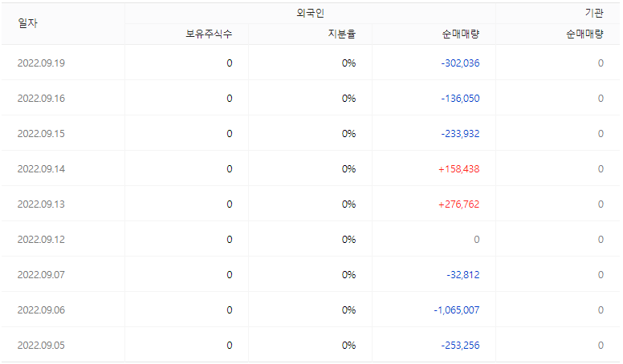The height and width of the screenshot is (364, 623).
Task: Click the net volume -136,050
Action: coord(461,99)
